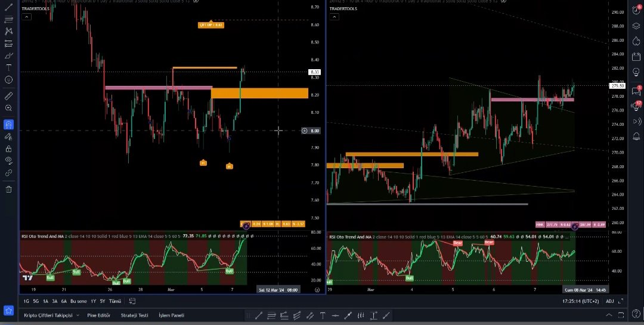Click the 8.33 current price label
This screenshot has width=644, height=325.
point(314,72)
